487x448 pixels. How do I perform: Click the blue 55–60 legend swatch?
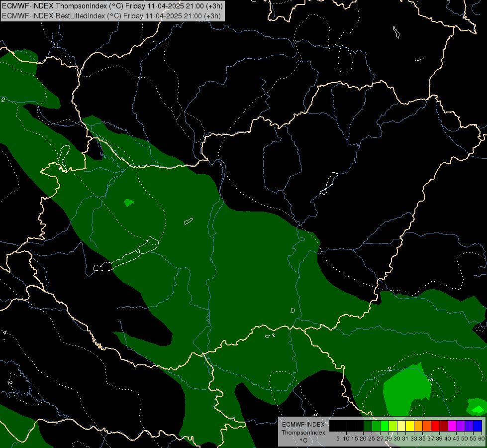pyautogui.click(x=478, y=426)
